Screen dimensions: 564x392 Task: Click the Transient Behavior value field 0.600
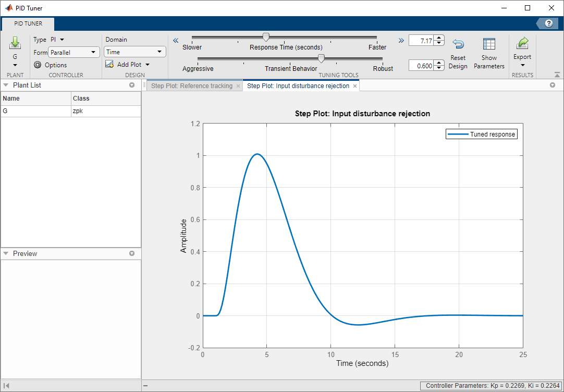coord(421,66)
